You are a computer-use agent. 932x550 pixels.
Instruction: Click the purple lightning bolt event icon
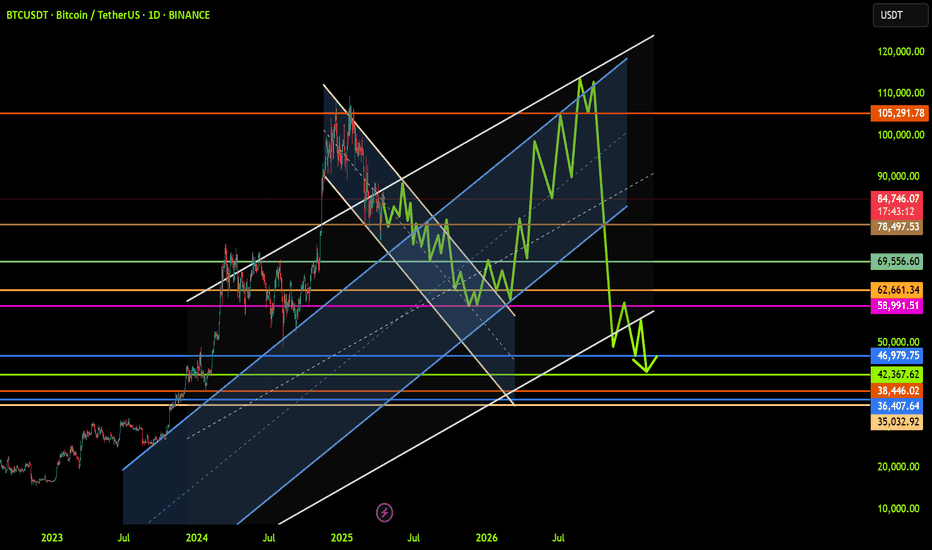[x=385, y=512]
